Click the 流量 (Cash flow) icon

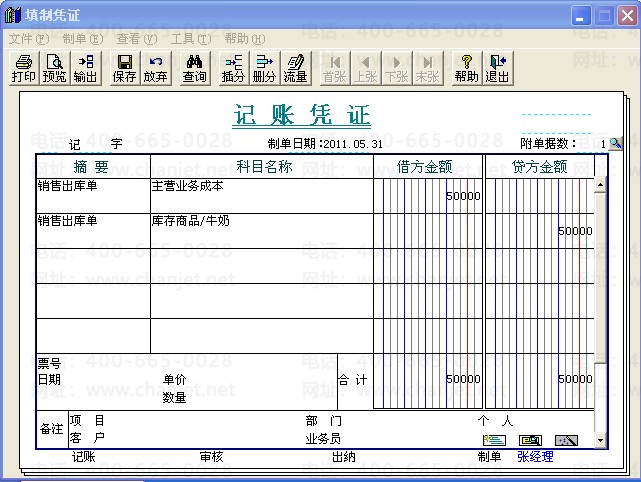[295, 68]
